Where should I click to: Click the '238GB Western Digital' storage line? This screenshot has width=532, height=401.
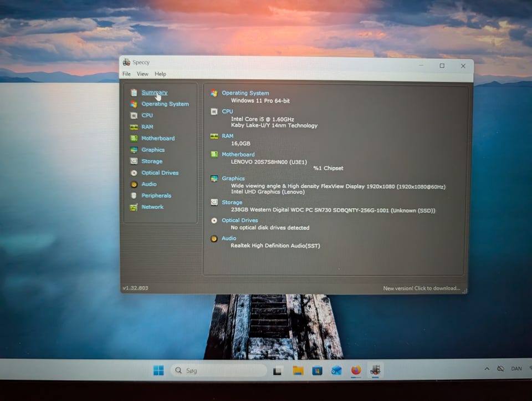333,210
